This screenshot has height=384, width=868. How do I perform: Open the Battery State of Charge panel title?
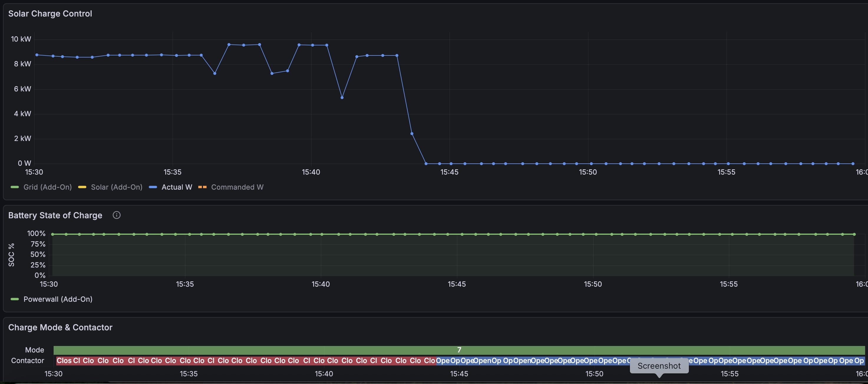click(x=55, y=215)
